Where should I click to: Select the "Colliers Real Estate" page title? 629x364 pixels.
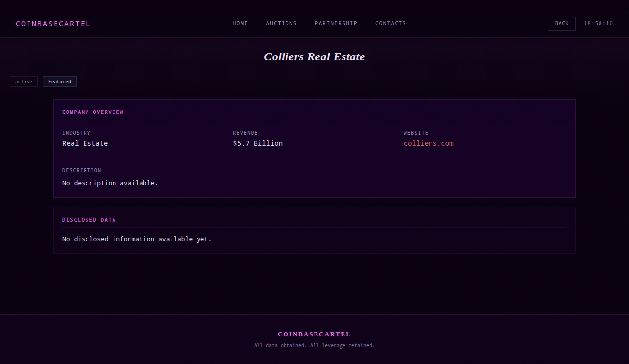pos(314,56)
